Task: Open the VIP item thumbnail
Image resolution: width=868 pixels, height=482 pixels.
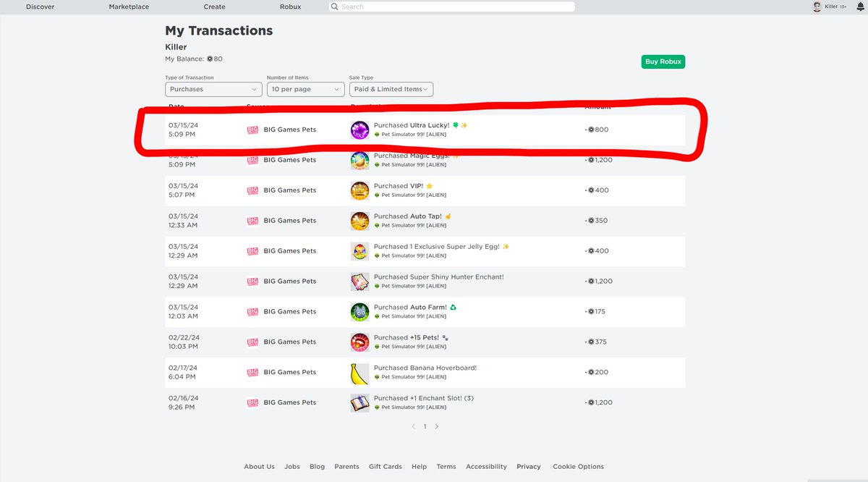Action: click(x=359, y=190)
